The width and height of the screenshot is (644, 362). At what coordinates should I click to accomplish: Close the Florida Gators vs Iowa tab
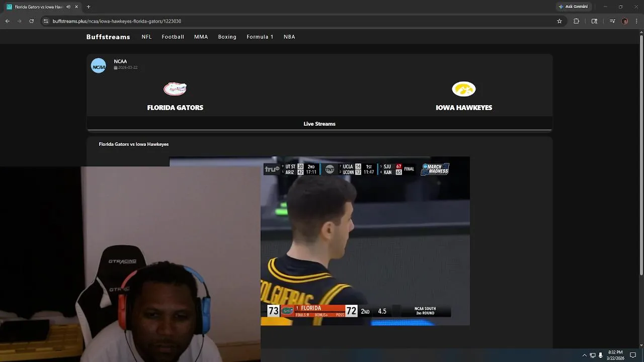pyautogui.click(x=76, y=7)
